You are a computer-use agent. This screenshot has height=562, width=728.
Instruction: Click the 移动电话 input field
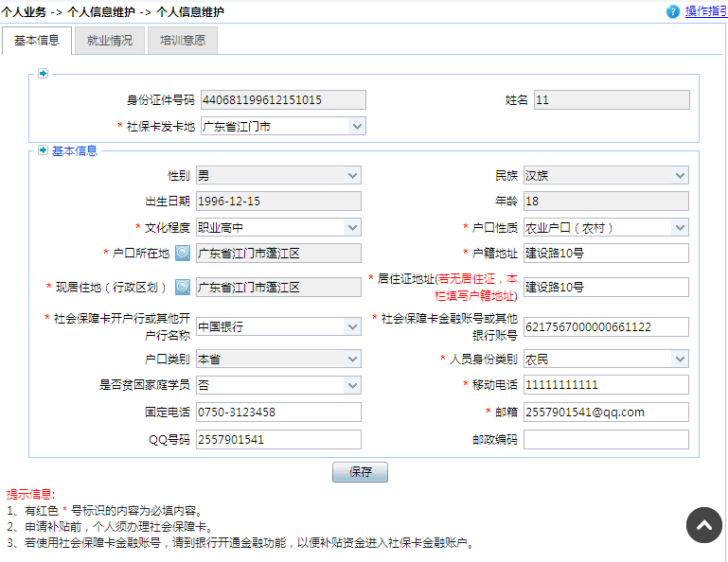tap(605, 385)
